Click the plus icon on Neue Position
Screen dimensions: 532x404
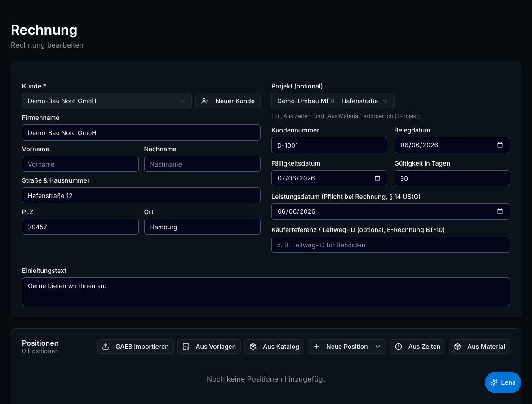(x=316, y=347)
